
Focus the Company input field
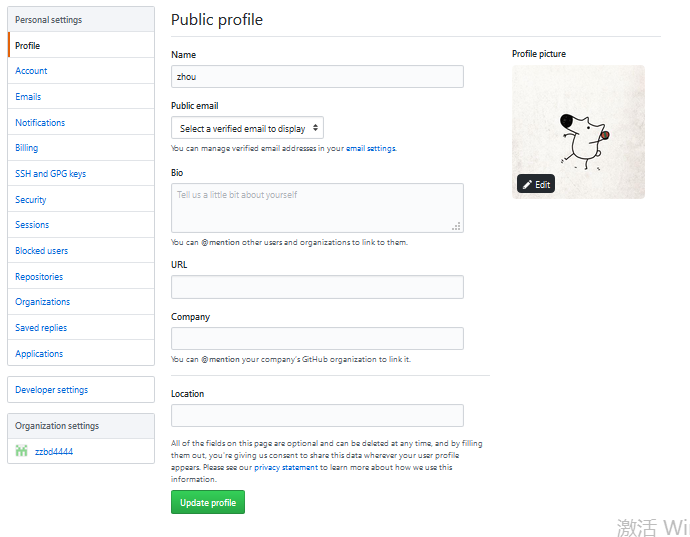click(x=317, y=338)
